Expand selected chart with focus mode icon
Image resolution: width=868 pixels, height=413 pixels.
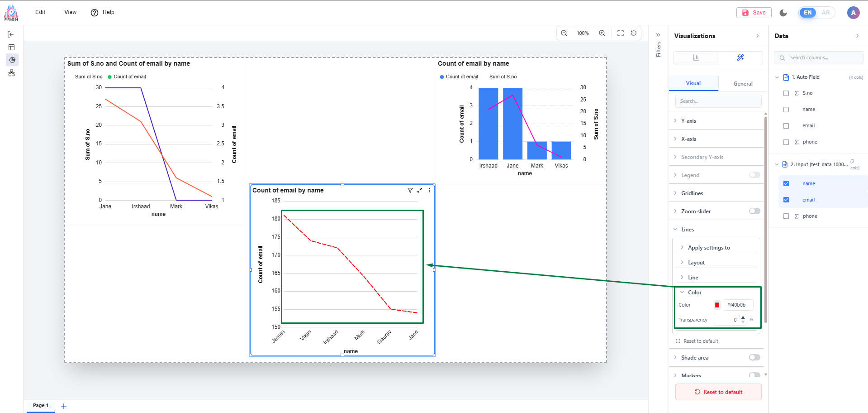click(420, 190)
